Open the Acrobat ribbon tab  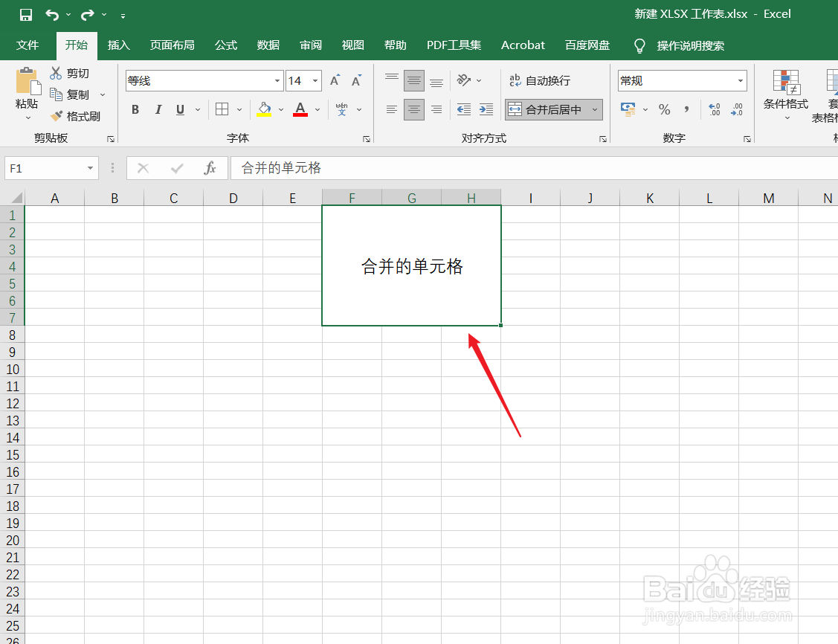point(523,45)
